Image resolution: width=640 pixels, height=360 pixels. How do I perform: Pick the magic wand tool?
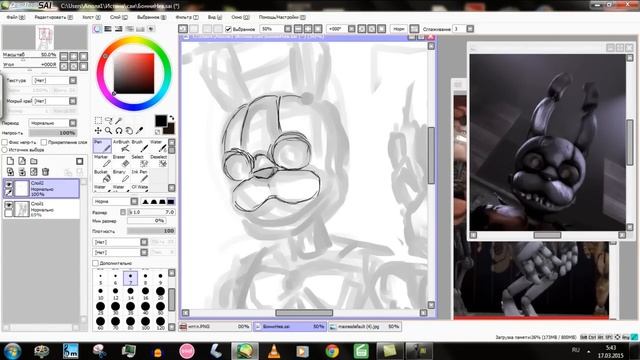[118, 120]
